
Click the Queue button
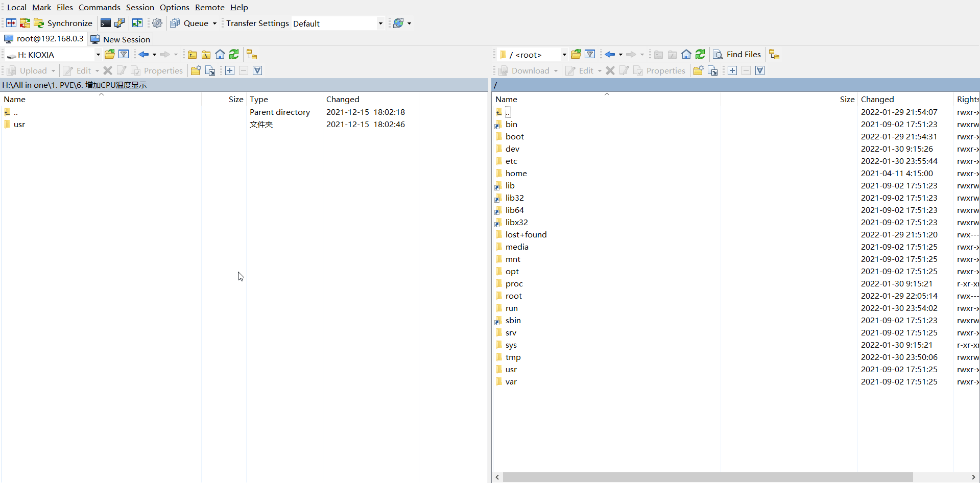[189, 23]
